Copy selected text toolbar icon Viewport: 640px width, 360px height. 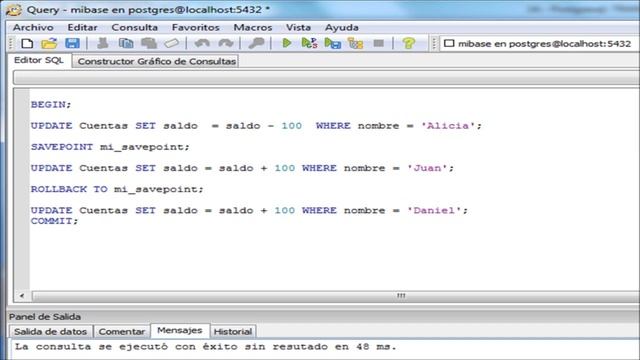point(126,43)
